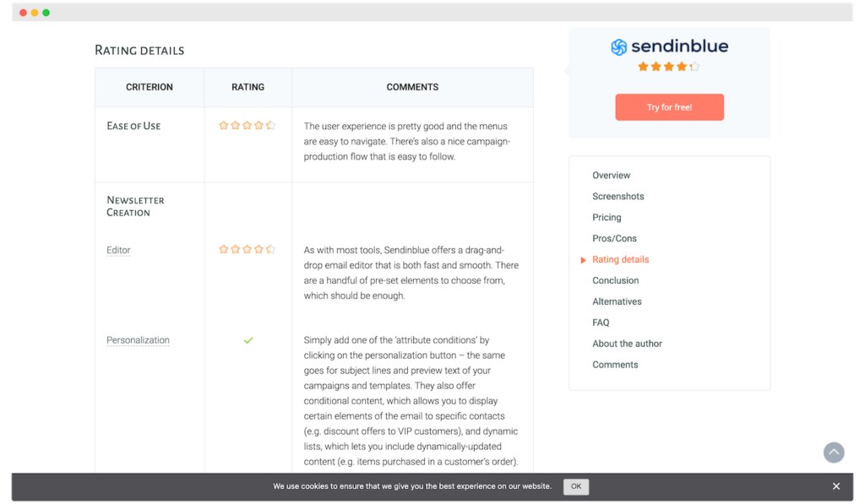This screenshot has height=504, width=865.
Task: Click the first star in the Editor rating
Action: (224, 249)
